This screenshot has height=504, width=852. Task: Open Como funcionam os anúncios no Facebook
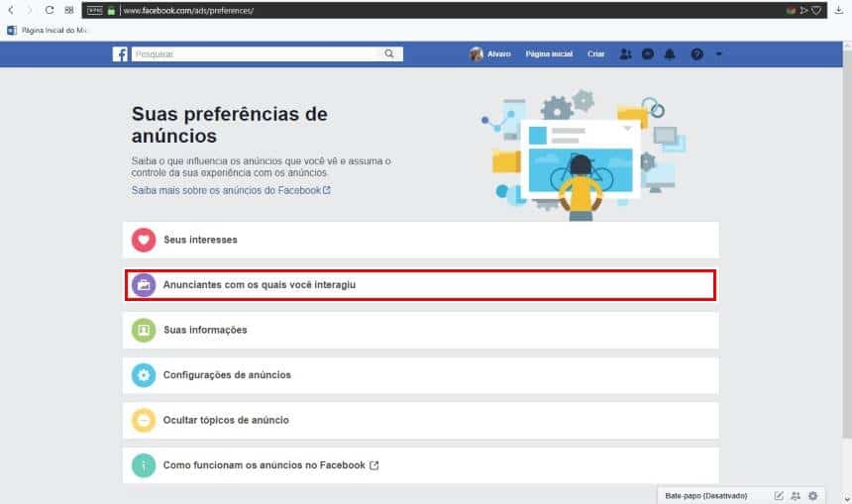(x=421, y=465)
